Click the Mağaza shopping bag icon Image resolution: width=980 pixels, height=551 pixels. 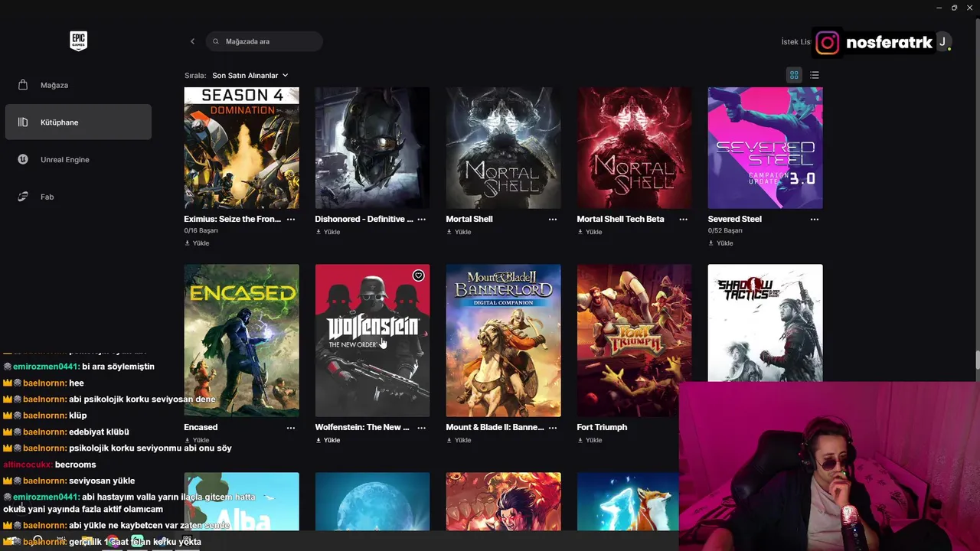click(x=23, y=85)
